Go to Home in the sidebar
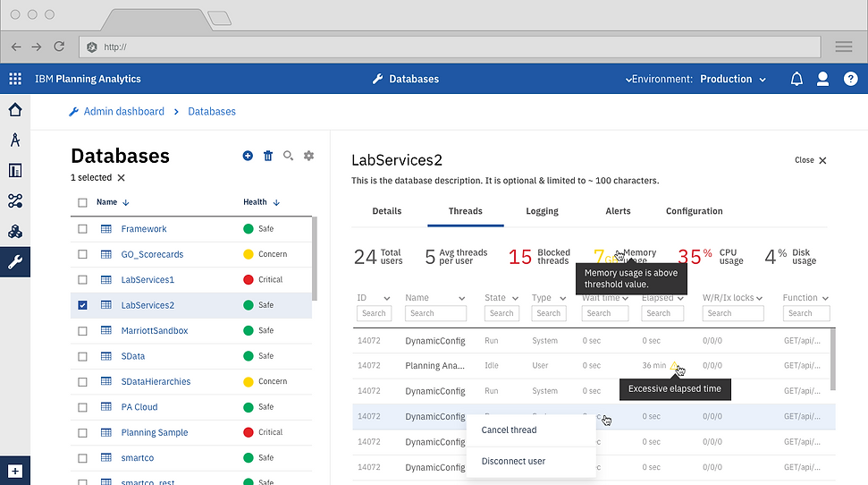The image size is (868, 485). (x=15, y=110)
